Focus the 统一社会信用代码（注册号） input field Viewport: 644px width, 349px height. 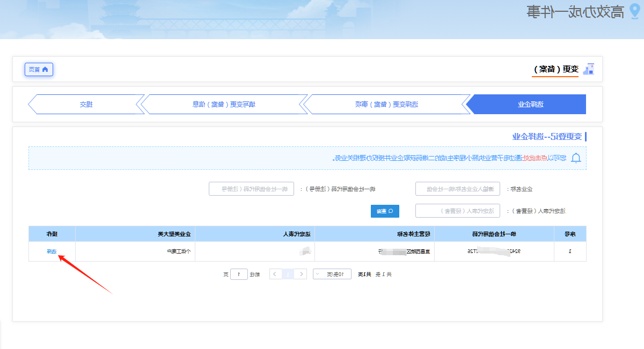click(252, 189)
